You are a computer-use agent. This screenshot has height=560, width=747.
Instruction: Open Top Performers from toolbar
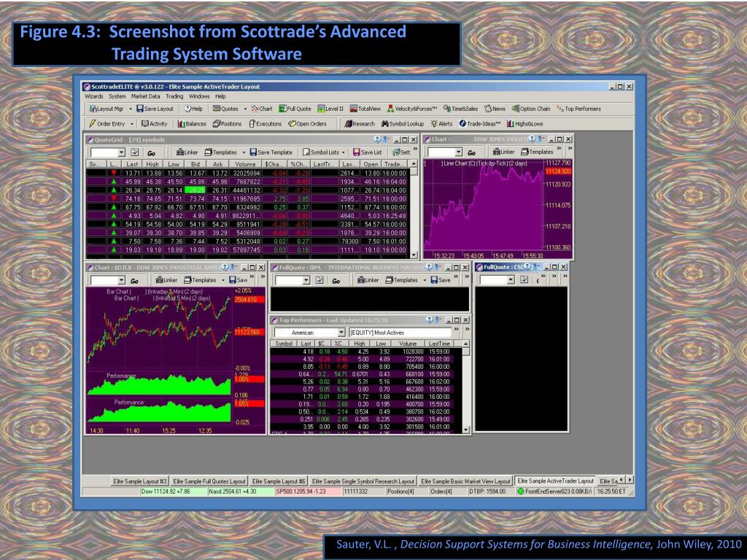pyautogui.click(x=578, y=109)
